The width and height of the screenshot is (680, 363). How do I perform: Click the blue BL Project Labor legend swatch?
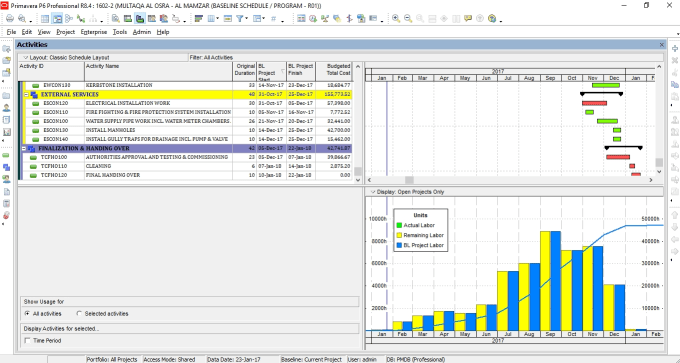click(x=399, y=245)
